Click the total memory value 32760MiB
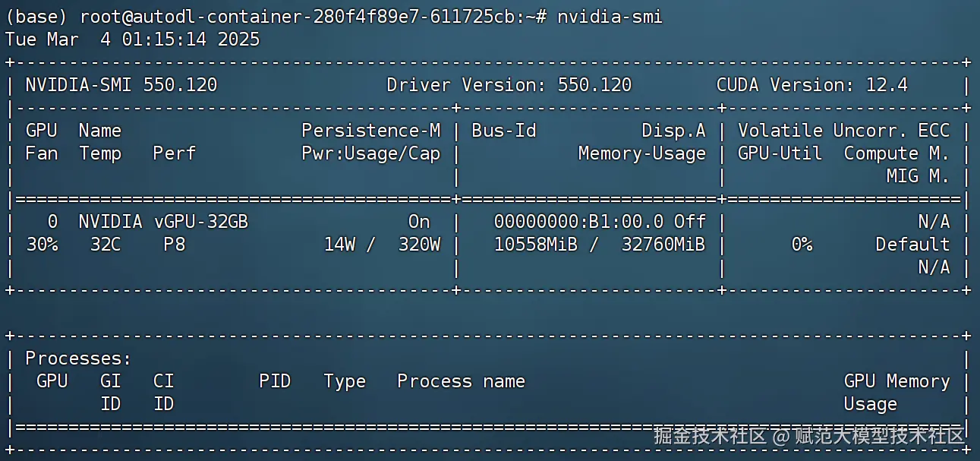Image resolution: width=980 pixels, height=461 pixels. click(x=663, y=245)
